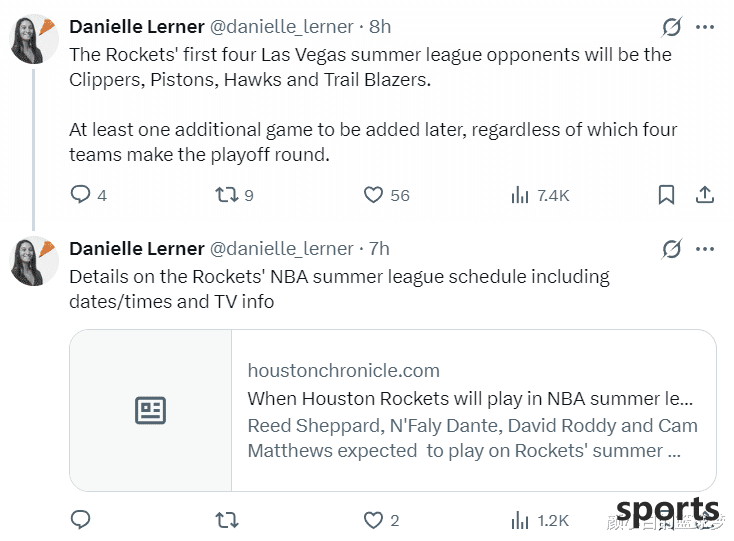Image resolution: width=734 pixels, height=541 pixels.
Task: Open Danielle Lerner name on first tweet
Action: point(137,27)
